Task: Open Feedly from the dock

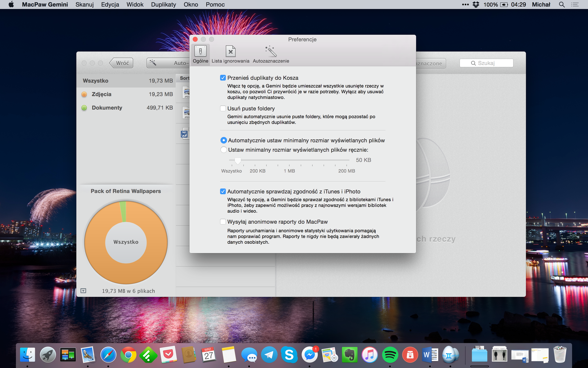Action: (148, 355)
